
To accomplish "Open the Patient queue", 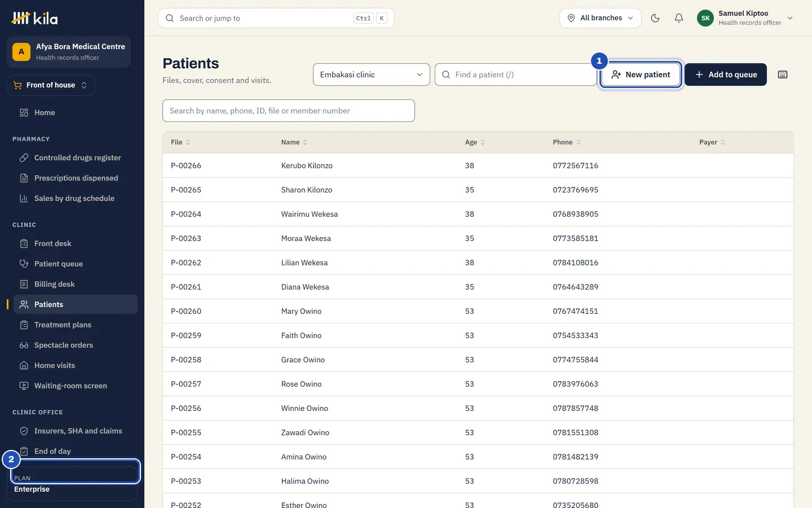I will coord(76,264).
